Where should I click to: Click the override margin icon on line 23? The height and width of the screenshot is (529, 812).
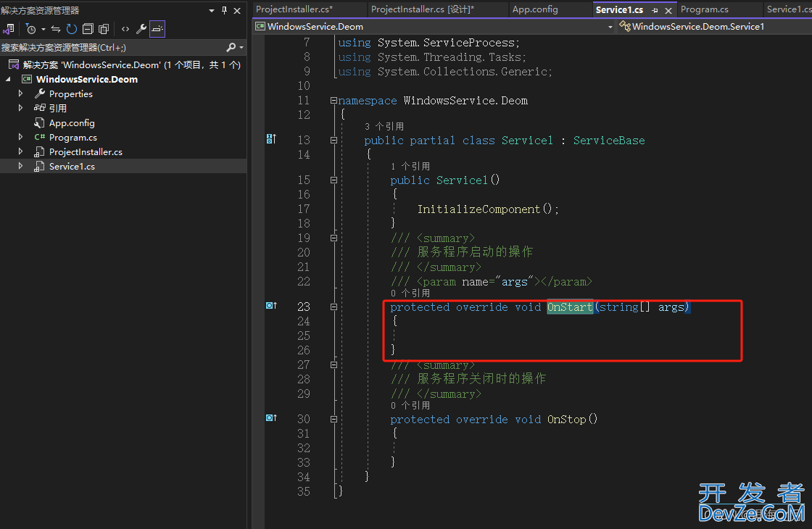[x=271, y=305]
